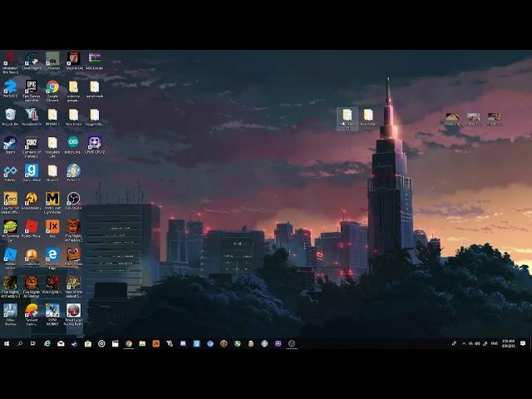This screenshot has height=399, width=532.
Task: Select Metro Last Light Redux shortcut
Action: [x=52, y=203]
